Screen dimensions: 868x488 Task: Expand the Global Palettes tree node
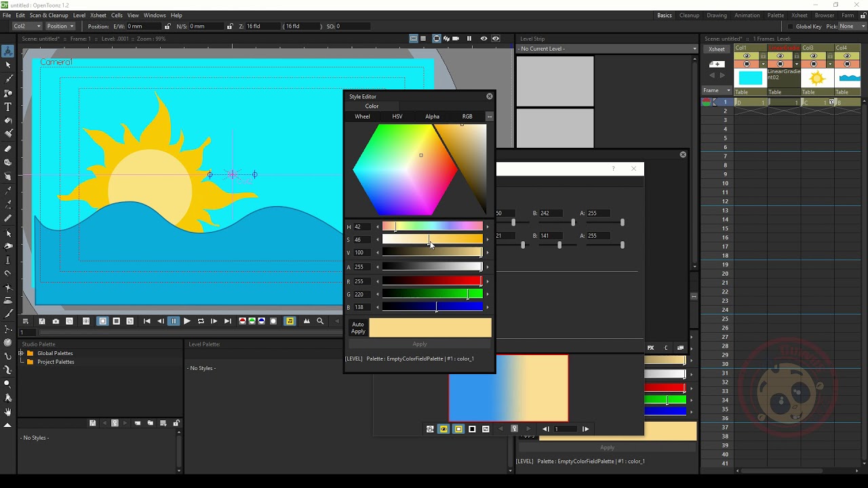click(21, 353)
